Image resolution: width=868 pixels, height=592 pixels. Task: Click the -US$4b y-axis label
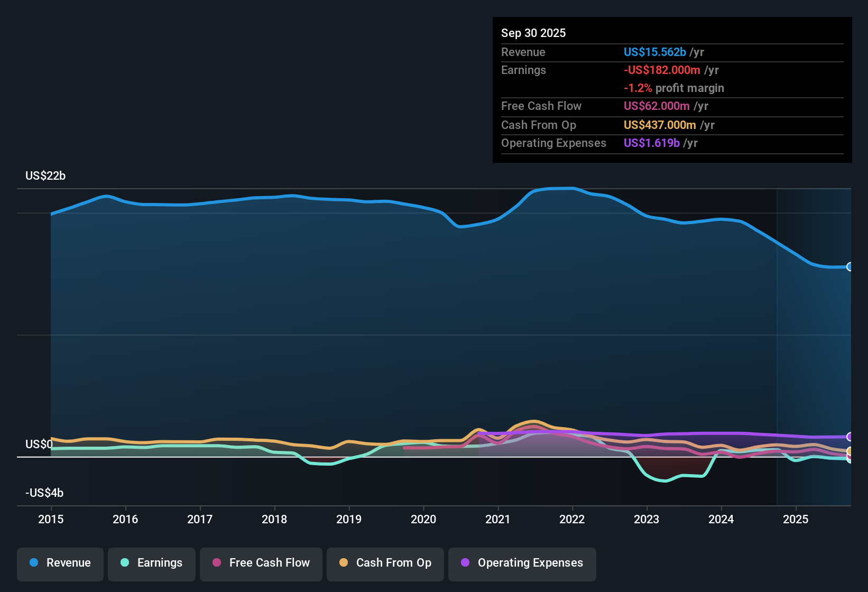(44, 493)
